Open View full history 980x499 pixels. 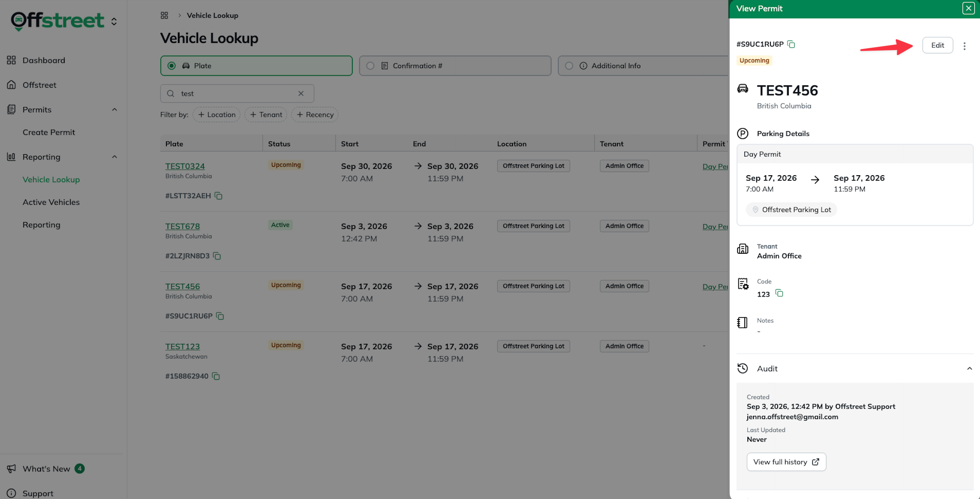786,462
